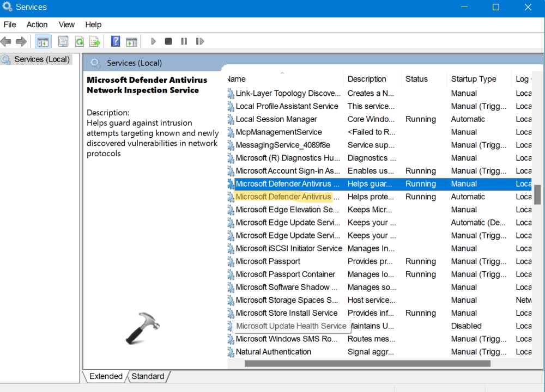
Task: Click the Show/Hide Action Pane icon
Action: (x=131, y=41)
